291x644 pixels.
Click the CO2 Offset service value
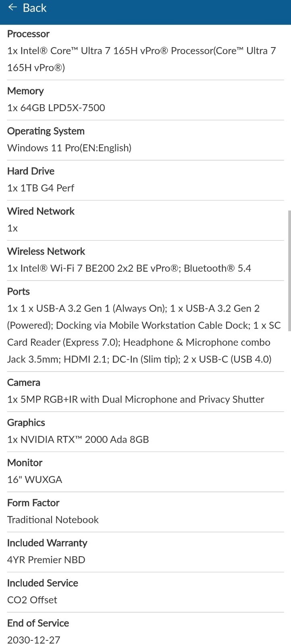32,600
